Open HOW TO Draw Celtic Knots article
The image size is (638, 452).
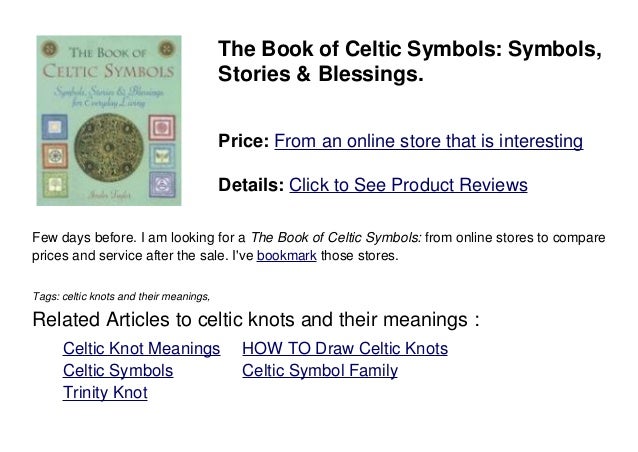[345, 349]
